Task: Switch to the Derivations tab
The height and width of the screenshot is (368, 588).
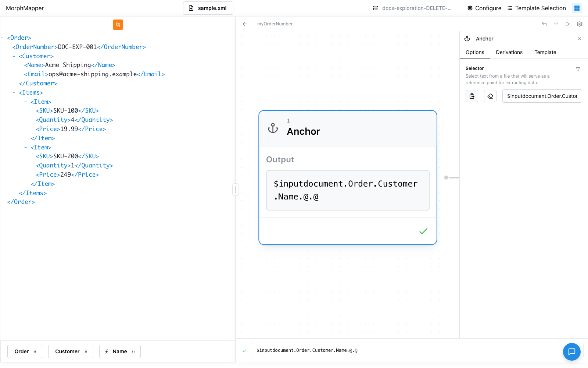Action: click(509, 52)
